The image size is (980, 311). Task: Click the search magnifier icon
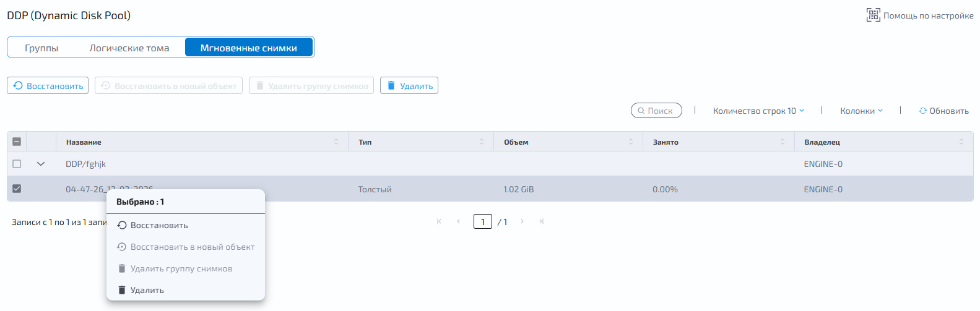click(x=641, y=111)
